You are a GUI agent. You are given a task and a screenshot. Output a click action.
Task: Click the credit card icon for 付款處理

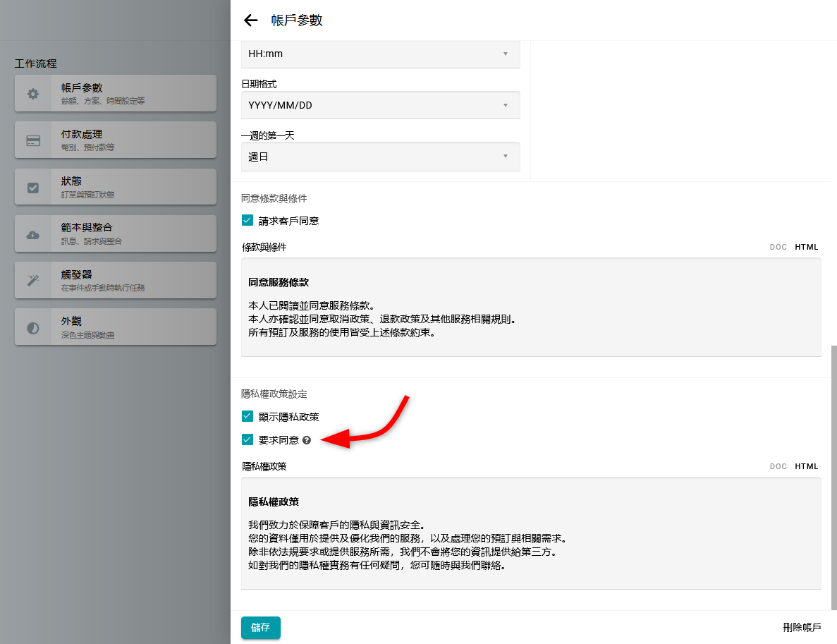click(33, 140)
